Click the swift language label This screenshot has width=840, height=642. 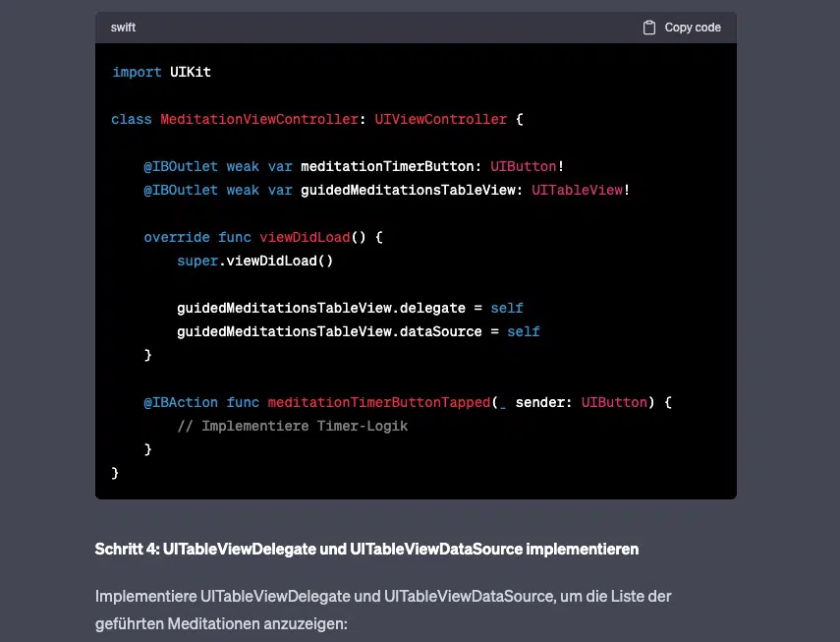point(123,28)
